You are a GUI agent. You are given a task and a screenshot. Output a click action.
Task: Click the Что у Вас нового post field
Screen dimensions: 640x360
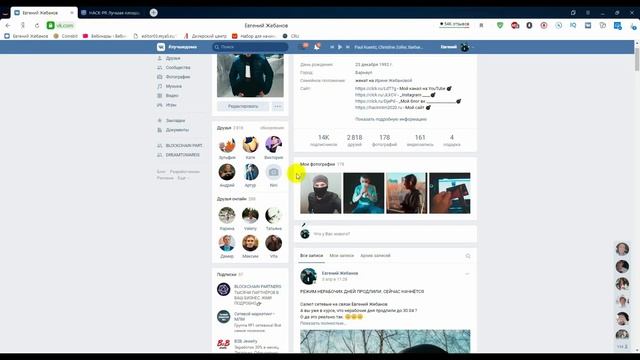tap(385, 234)
